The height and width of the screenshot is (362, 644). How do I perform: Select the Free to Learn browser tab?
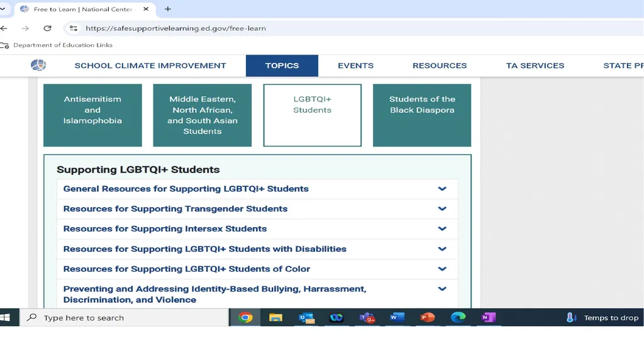coord(84,9)
